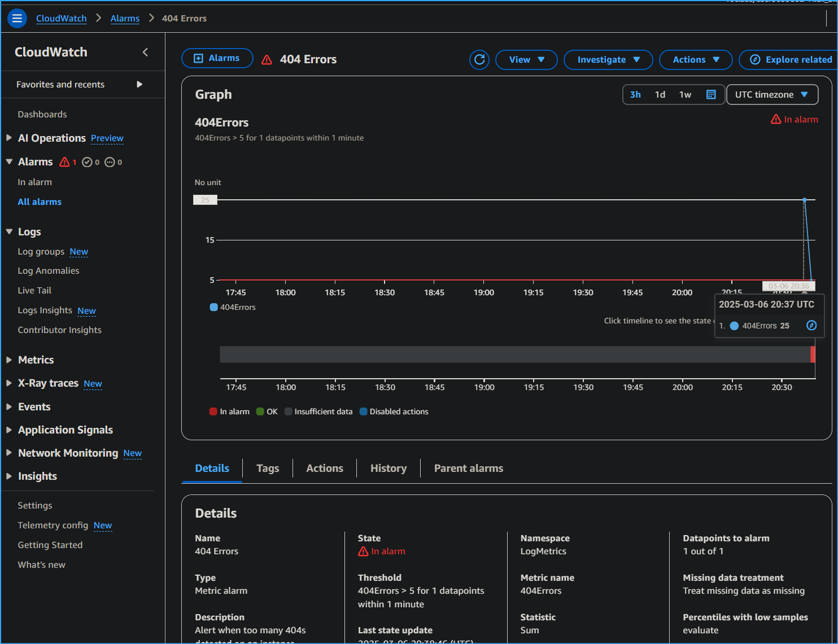Go to All alarms in the sidebar
This screenshot has width=838, height=644.
[x=39, y=201]
